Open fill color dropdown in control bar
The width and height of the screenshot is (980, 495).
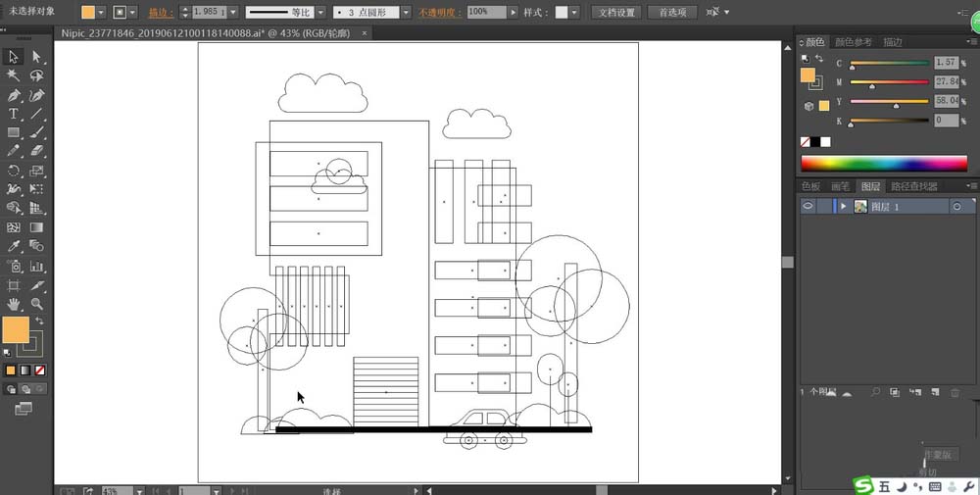pos(102,12)
